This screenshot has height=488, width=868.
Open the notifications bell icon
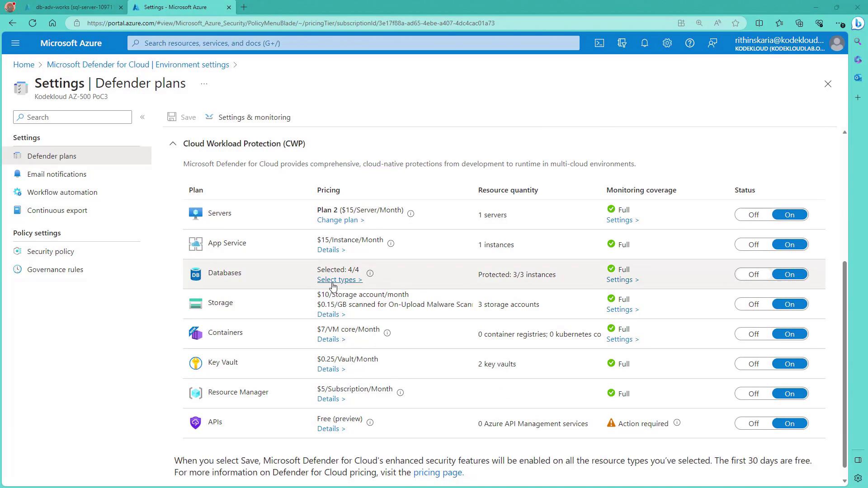644,43
